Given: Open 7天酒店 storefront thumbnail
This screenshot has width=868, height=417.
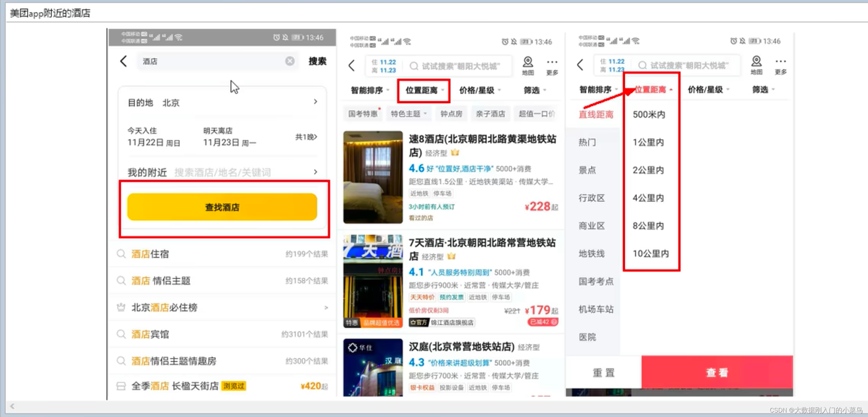Looking at the screenshot, I should [373, 281].
